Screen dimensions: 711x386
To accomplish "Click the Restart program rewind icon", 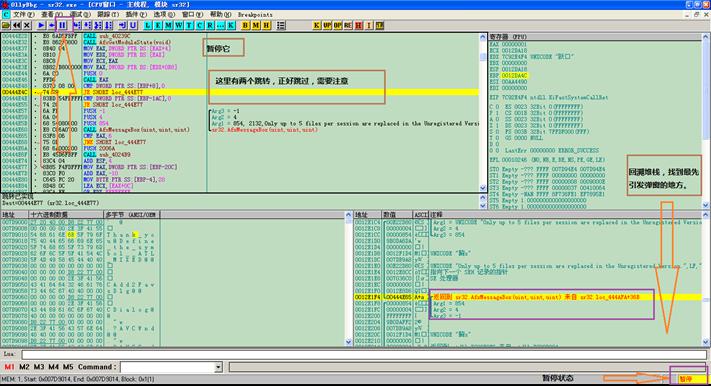I will click(x=17, y=25).
